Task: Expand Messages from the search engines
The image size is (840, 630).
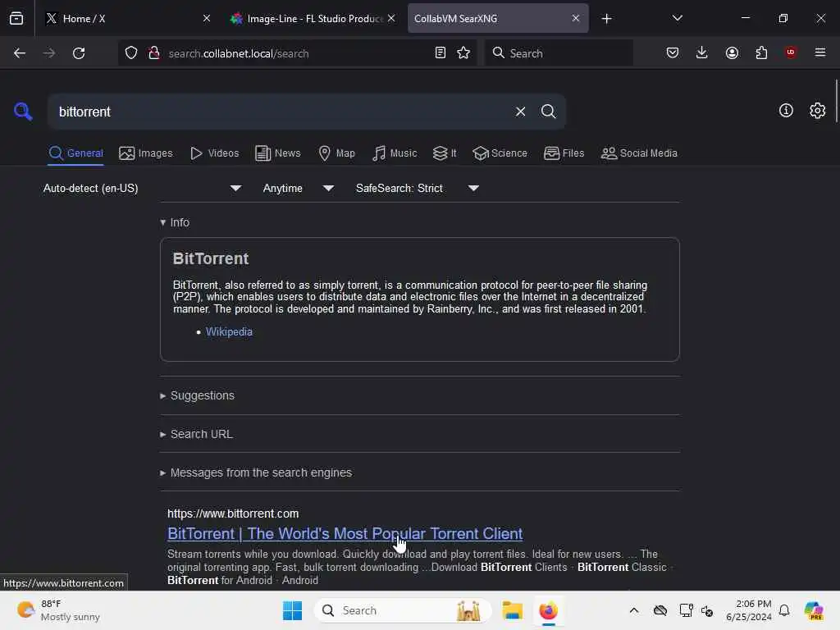Action: tap(256, 472)
